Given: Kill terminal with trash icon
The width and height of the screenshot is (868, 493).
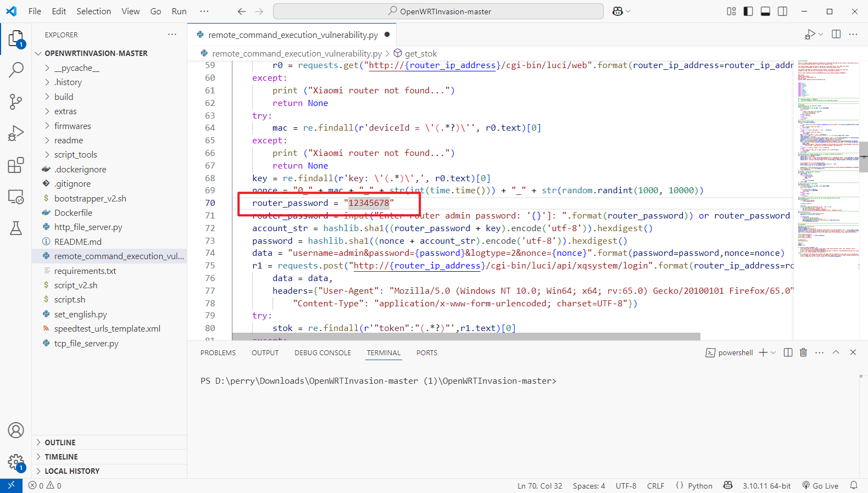Looking at the screenshot, I should (x=803, y=352).
